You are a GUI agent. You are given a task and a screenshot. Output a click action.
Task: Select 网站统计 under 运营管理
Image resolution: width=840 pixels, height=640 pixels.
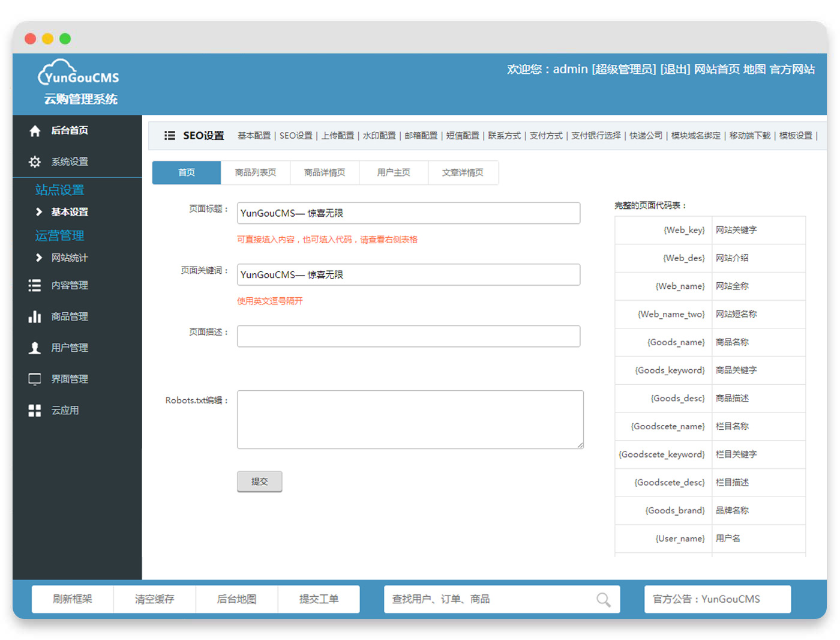(69, 258)
